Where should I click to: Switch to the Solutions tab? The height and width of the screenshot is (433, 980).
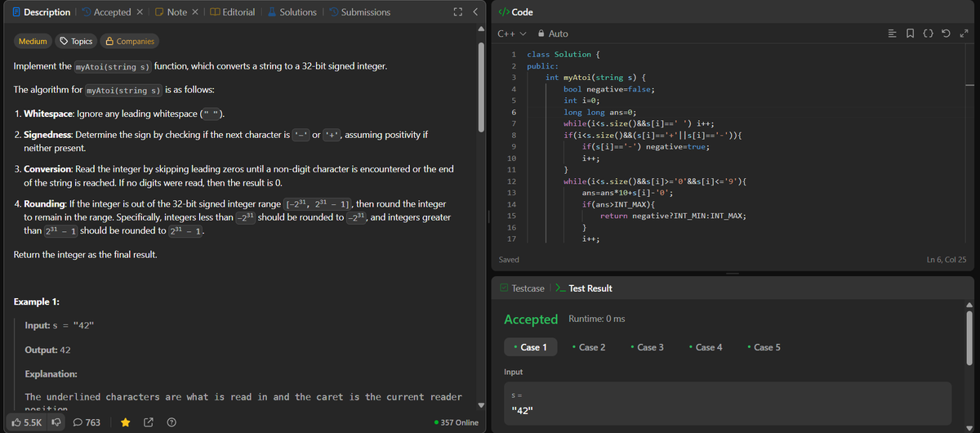tap(291, 12)
